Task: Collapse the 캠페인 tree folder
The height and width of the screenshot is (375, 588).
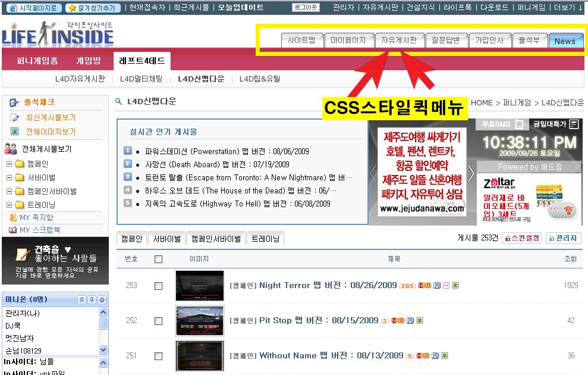Action: point(10,164)
